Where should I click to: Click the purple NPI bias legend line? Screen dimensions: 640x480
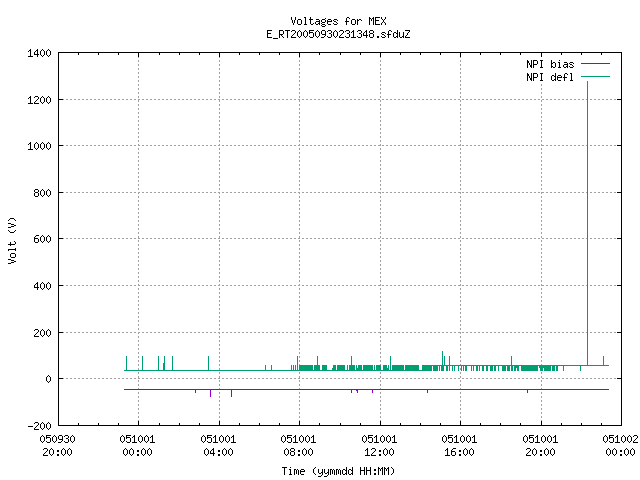click(595, 64)
